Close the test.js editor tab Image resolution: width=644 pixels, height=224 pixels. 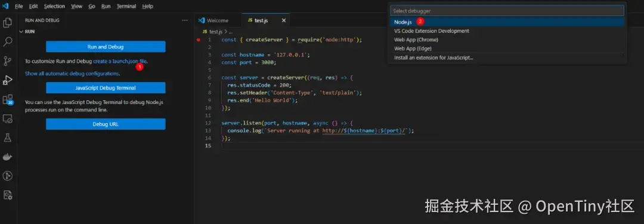pyautogui.click(x=283, y=20)
